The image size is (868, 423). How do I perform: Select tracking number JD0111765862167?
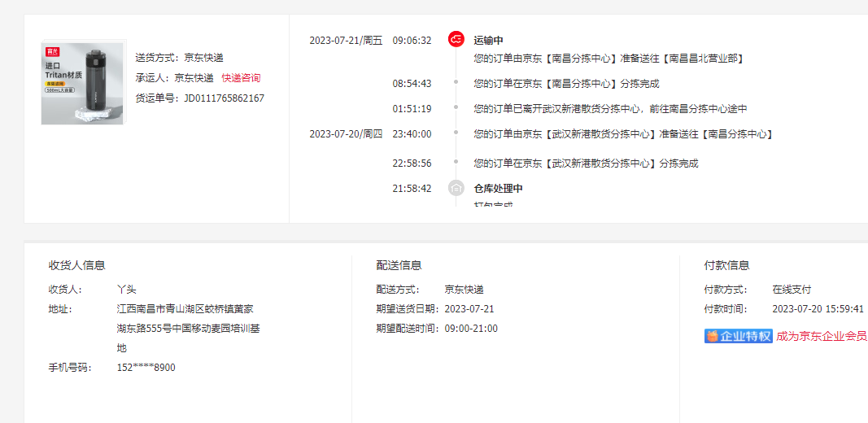click(225, 98)
